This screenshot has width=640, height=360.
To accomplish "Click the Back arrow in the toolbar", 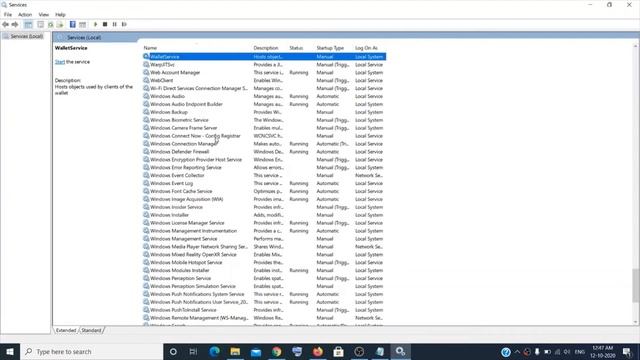I will point(5,24).
